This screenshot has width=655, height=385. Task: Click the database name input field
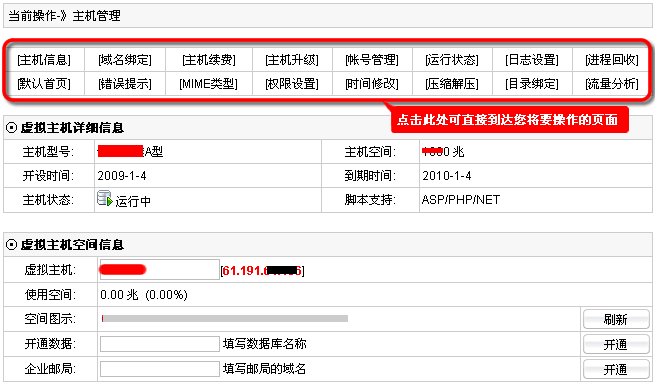tap(160, 344)
